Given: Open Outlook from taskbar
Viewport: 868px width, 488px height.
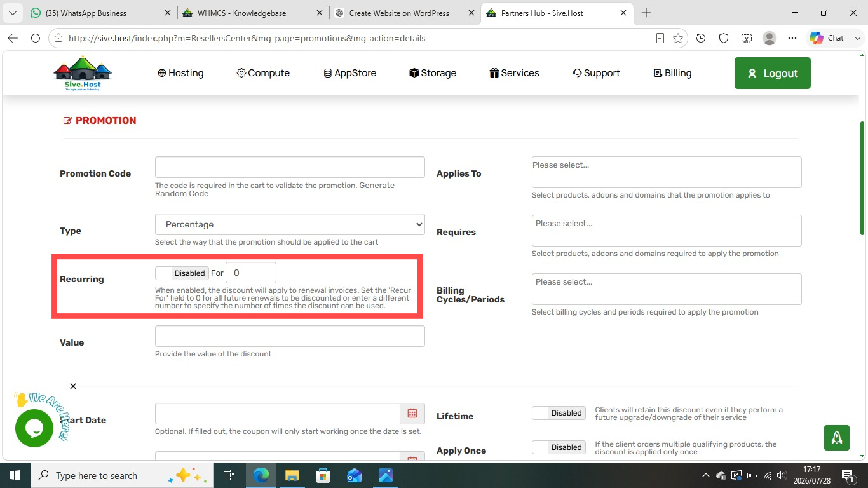Looking at the screenshot, I should pos(354,475).
